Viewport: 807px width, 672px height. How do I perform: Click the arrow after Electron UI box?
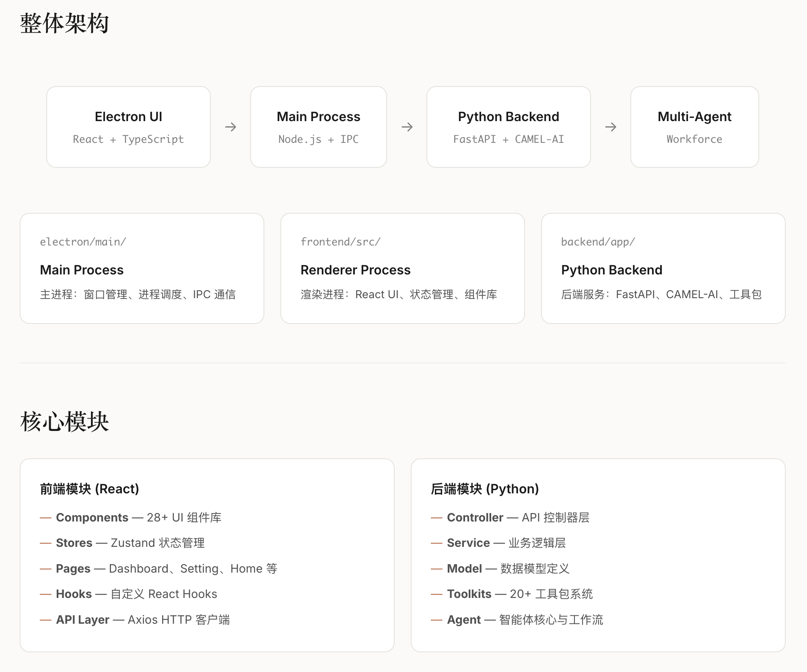pyautogui.click(x=231, y=127)
